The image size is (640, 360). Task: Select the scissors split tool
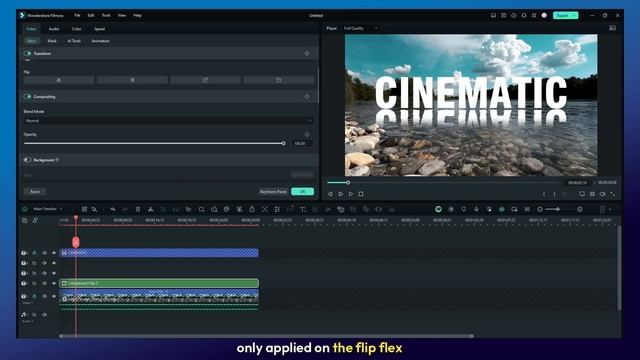[151, 209]
